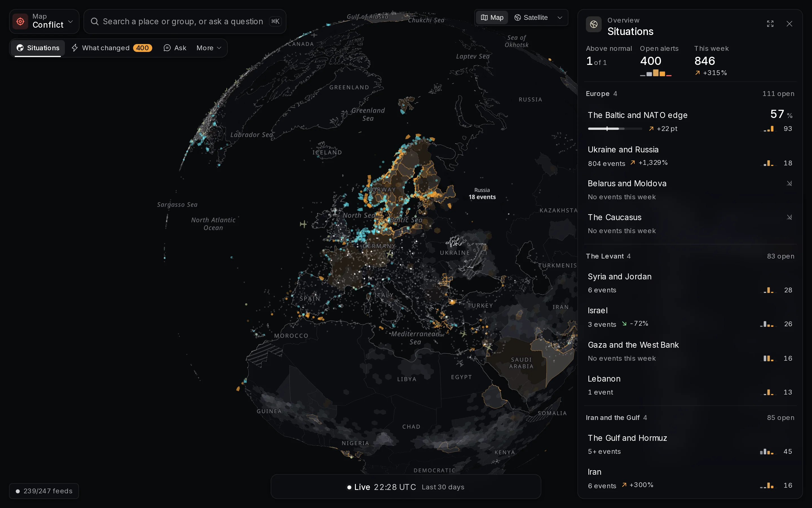Screen dimensions: 812x508
Task: Click the aircraft marker west of Britain
Action: point(303,224)
